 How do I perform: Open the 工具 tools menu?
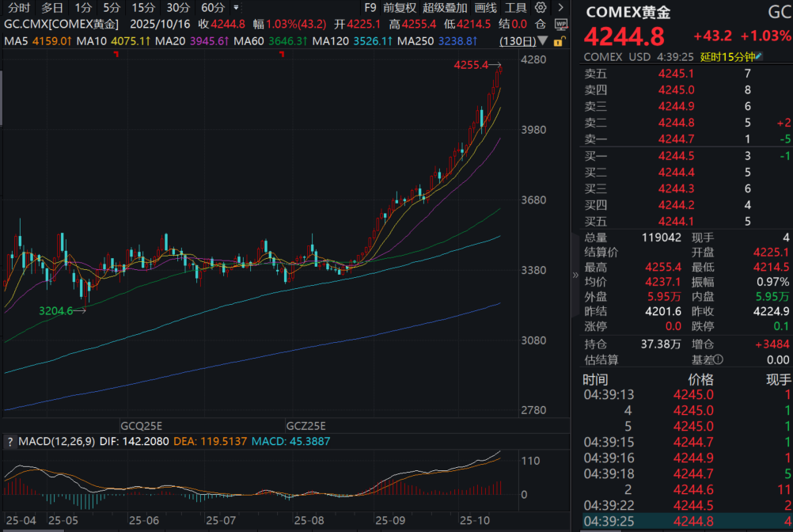[515, 8]
